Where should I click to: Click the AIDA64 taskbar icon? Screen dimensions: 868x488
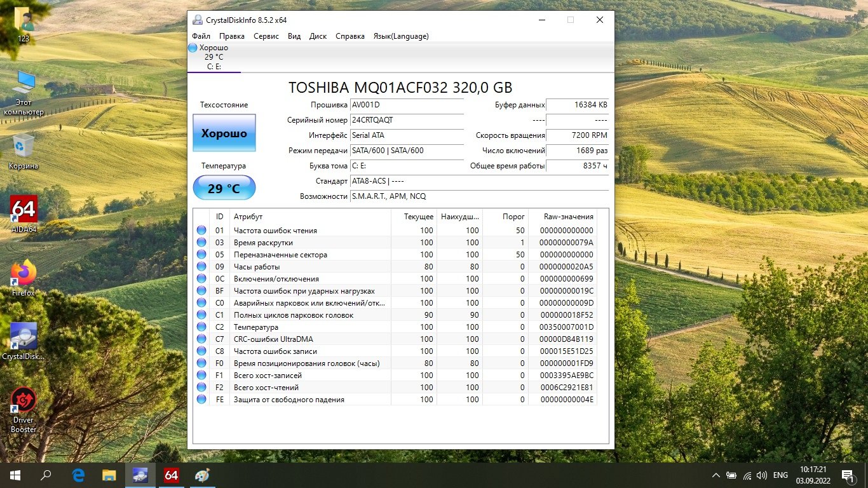point(170,475)
